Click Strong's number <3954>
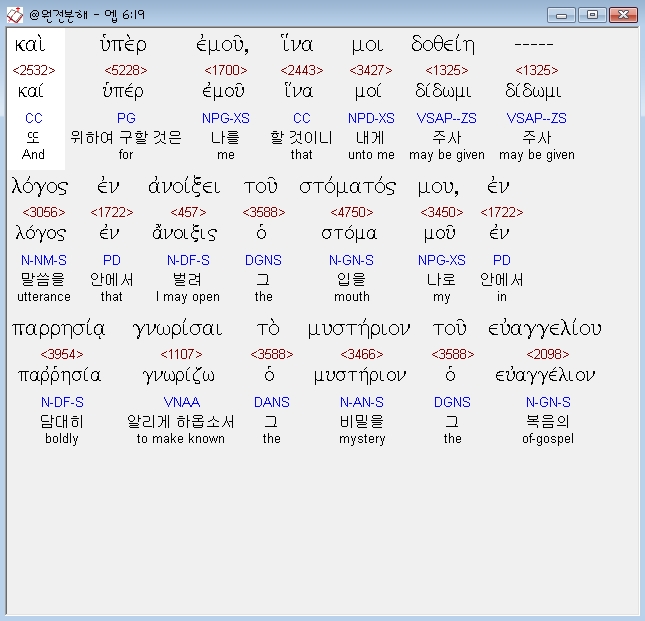Viewport: 645px width, 621px height. coord(62,354)
